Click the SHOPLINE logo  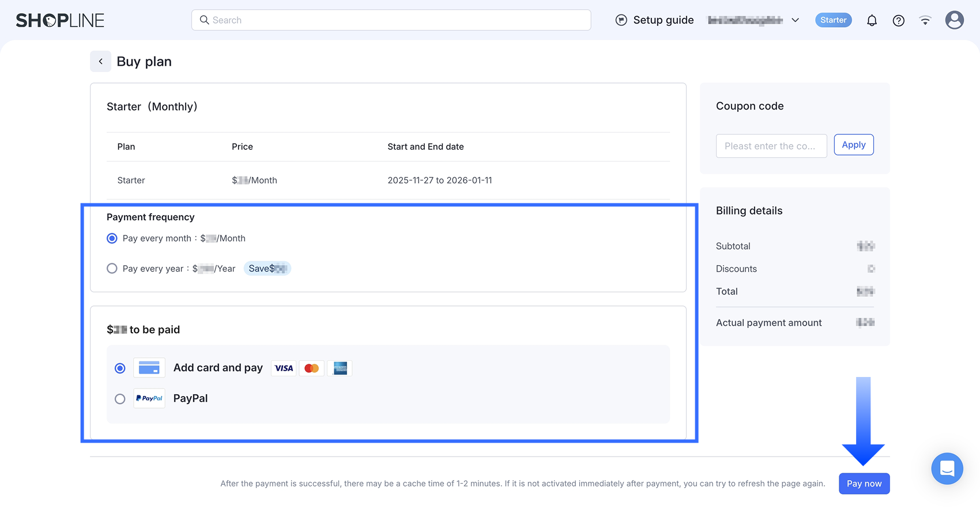(60, 20)
